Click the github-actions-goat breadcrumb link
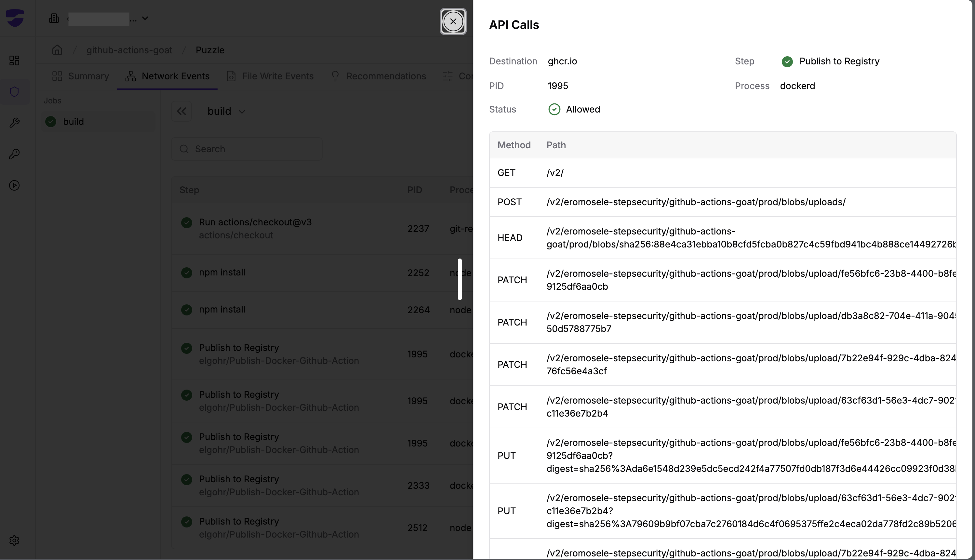This screenshot has width=975, height=560. 129,50
